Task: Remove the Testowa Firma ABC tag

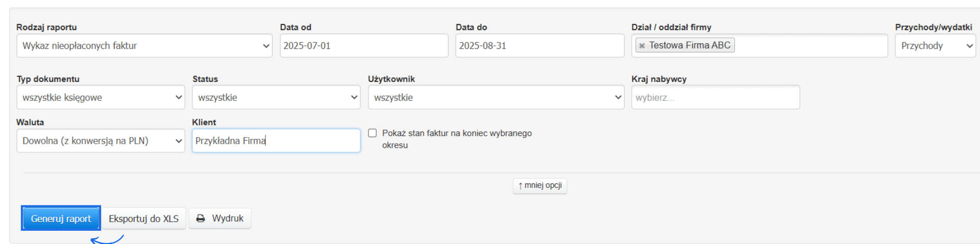Action: tap(642, 46)
